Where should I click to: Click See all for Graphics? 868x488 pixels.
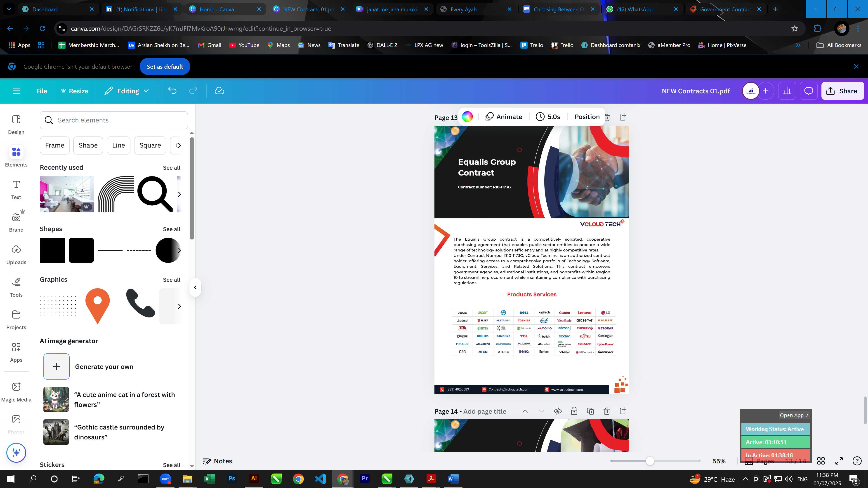172,280
